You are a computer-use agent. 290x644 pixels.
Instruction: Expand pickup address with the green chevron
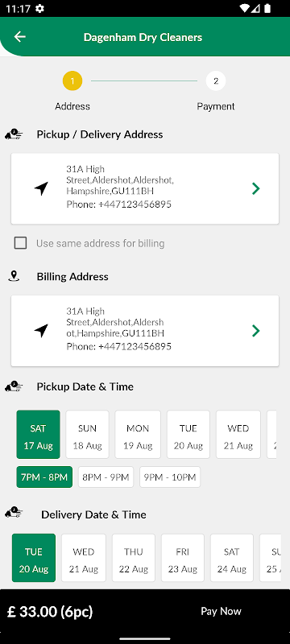pyautogui.click(x=256, y=188)
